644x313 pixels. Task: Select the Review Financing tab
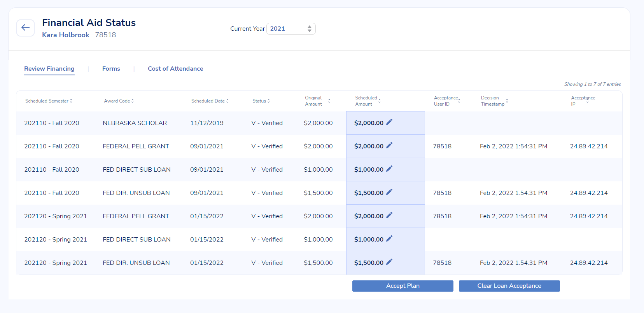coord(49,69)
